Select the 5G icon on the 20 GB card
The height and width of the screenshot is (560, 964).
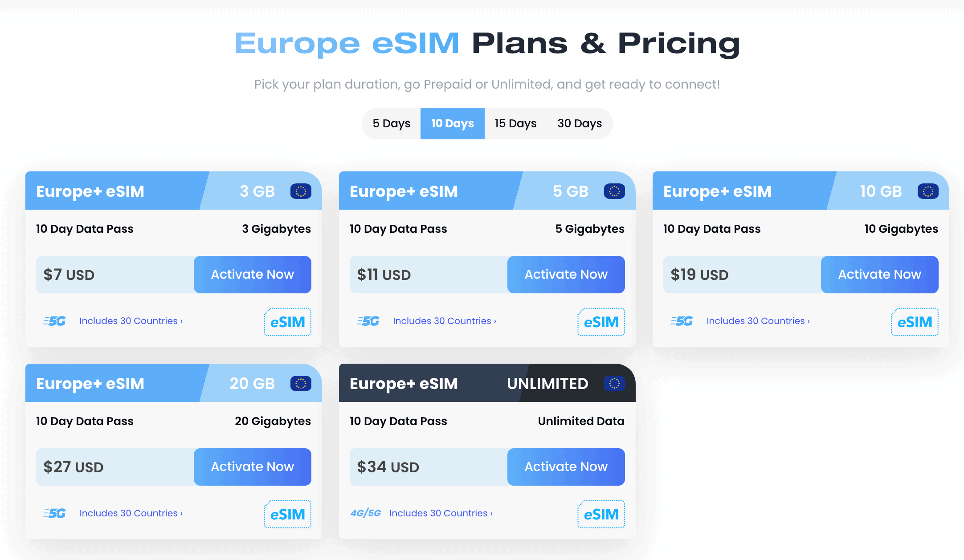[x=54, y=513]
